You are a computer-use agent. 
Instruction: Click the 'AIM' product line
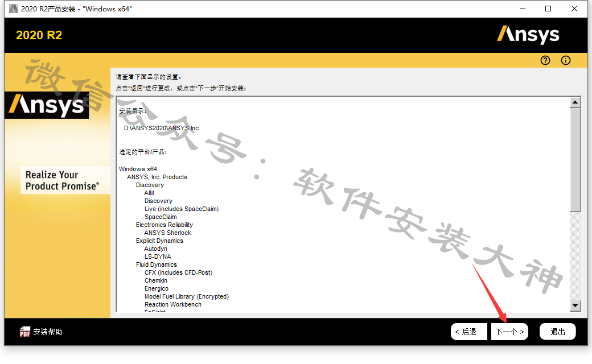(149, 193)
